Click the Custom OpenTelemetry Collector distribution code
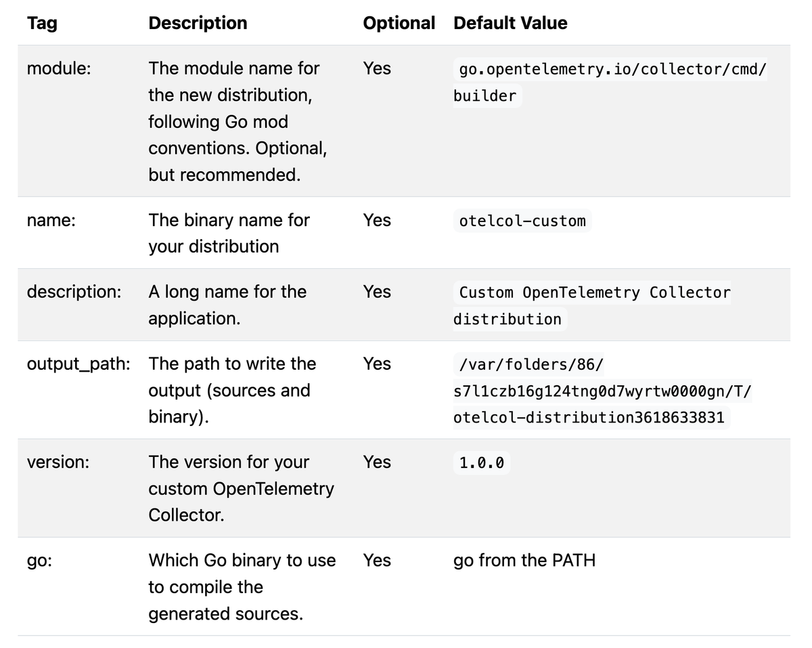Viewport: 812px width, 648px height. coord(592,305)
